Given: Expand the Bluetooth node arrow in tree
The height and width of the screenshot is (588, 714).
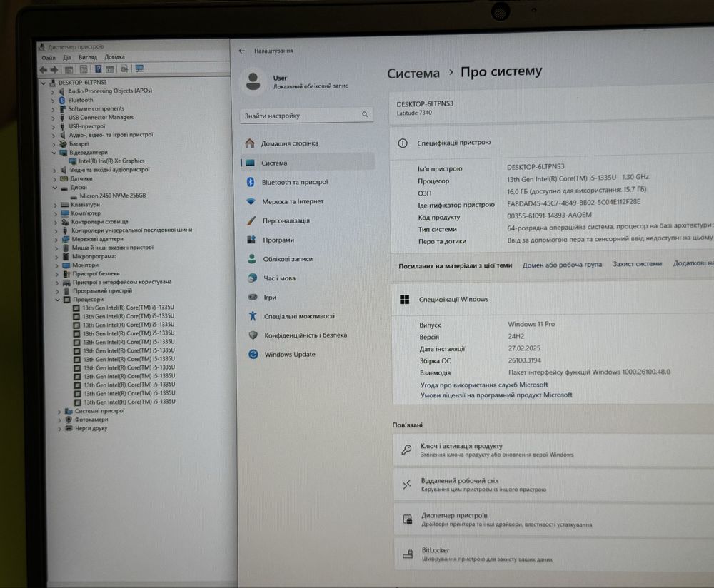Looking at the screenshot, I should click(52, 101).
